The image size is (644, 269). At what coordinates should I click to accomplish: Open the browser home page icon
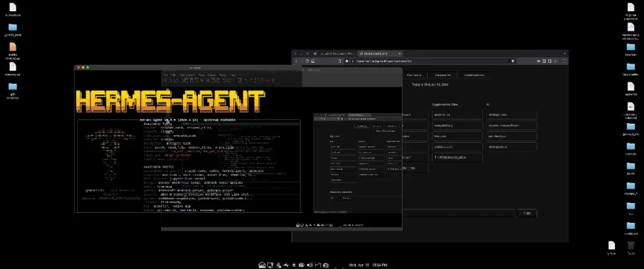coord(313,61)
